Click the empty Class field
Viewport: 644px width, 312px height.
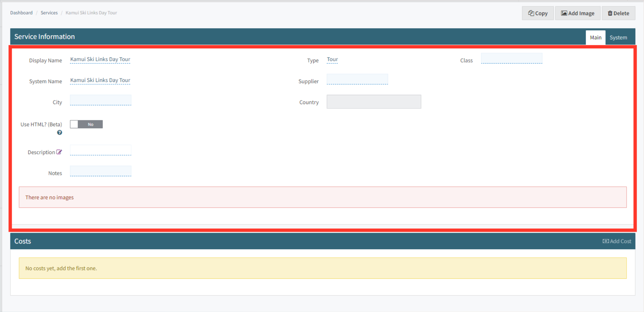tap(512, 58)
